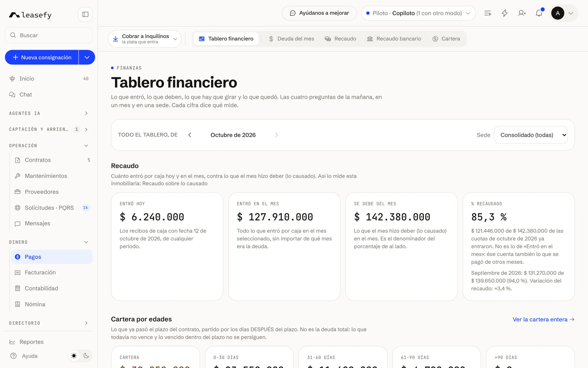Open Piloto · Copiloto mode dropdown
Image resolution: width=588 pixels, height=368 pixels.
pos(418,13)
